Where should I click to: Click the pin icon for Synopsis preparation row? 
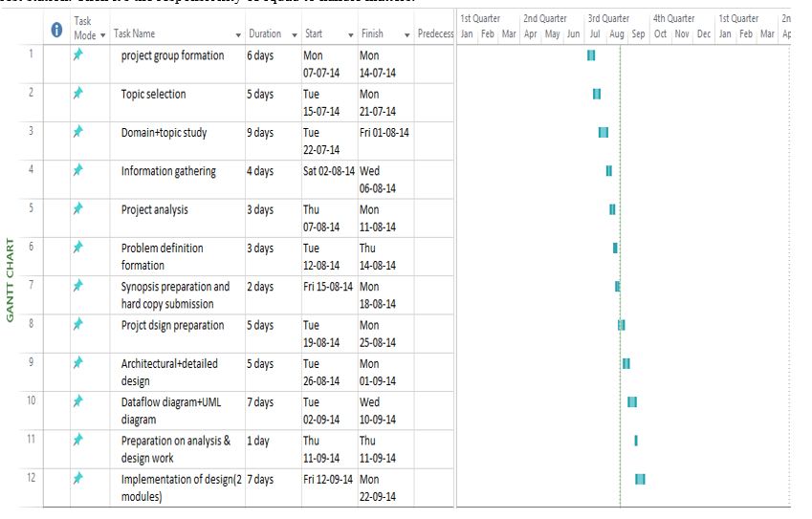click(78, 286)
